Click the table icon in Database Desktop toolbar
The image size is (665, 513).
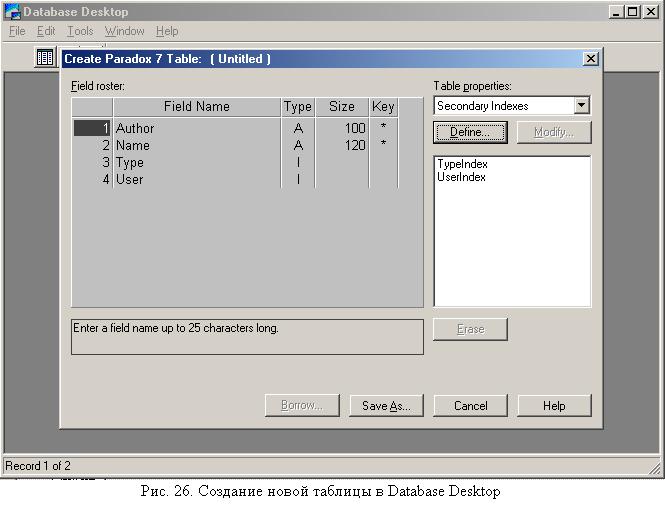coord(45,57)
